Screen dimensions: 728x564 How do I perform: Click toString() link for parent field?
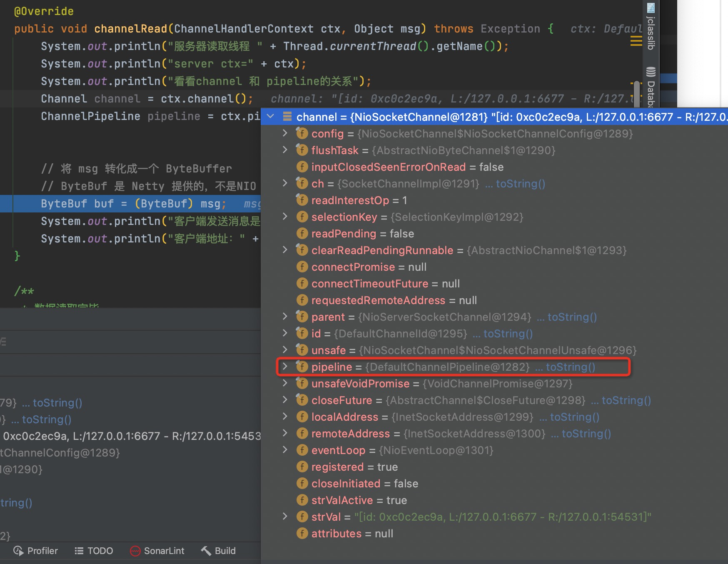(572, 317)
